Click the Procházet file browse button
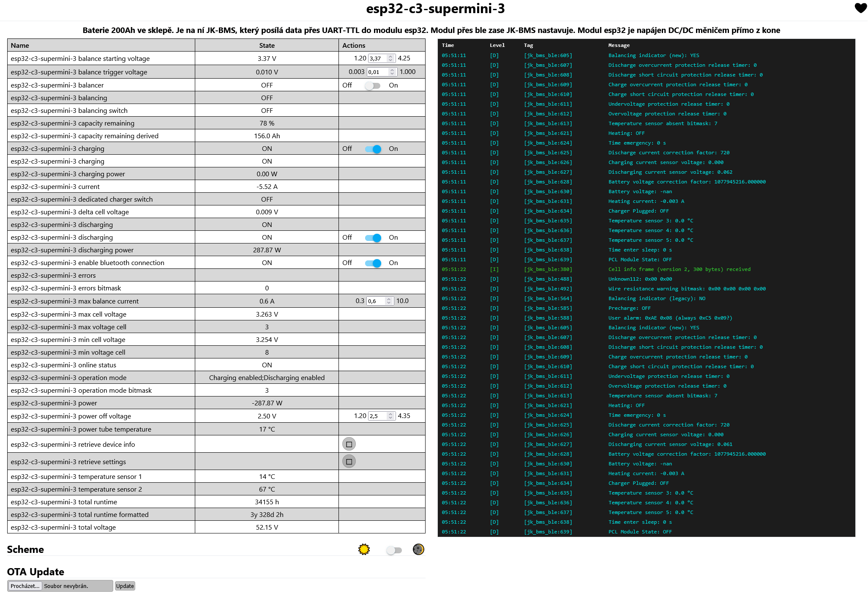 pos(25,586)
